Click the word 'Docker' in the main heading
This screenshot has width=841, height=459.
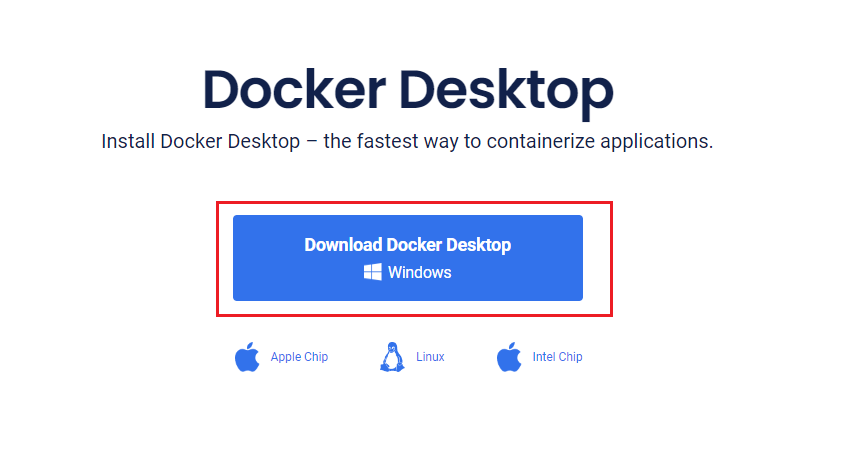[x=294, y=89]
